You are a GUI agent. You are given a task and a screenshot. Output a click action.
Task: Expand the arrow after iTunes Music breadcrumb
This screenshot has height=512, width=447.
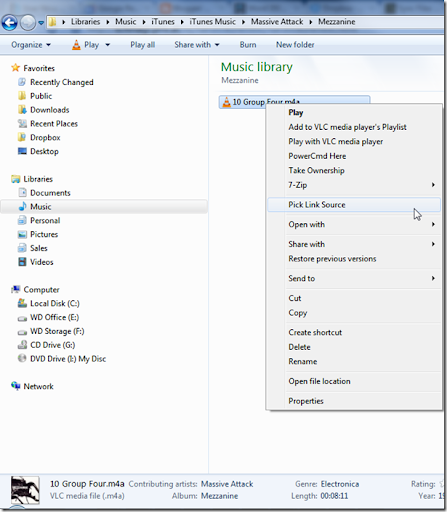point(243,22)
